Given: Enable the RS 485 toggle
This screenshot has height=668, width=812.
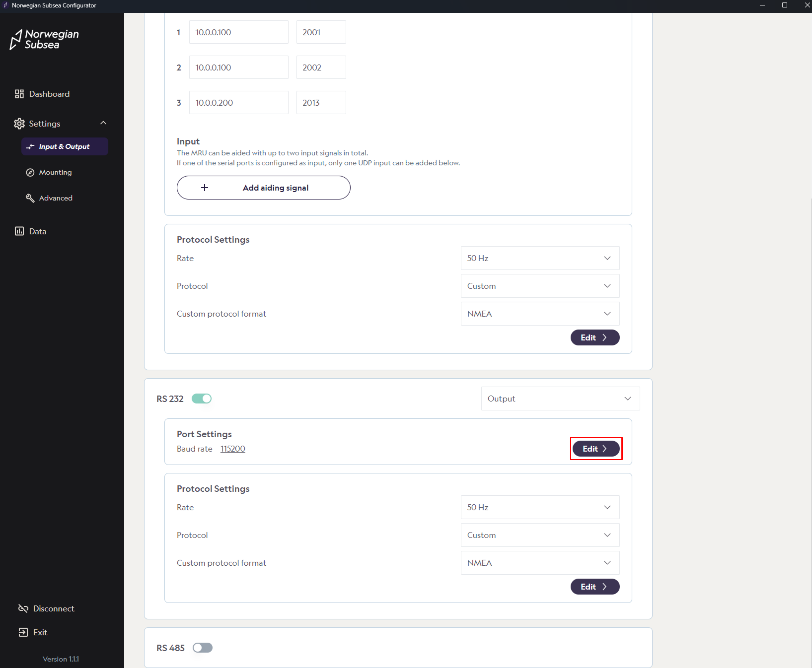Looking at the screenshot, I should coord(203,648).
